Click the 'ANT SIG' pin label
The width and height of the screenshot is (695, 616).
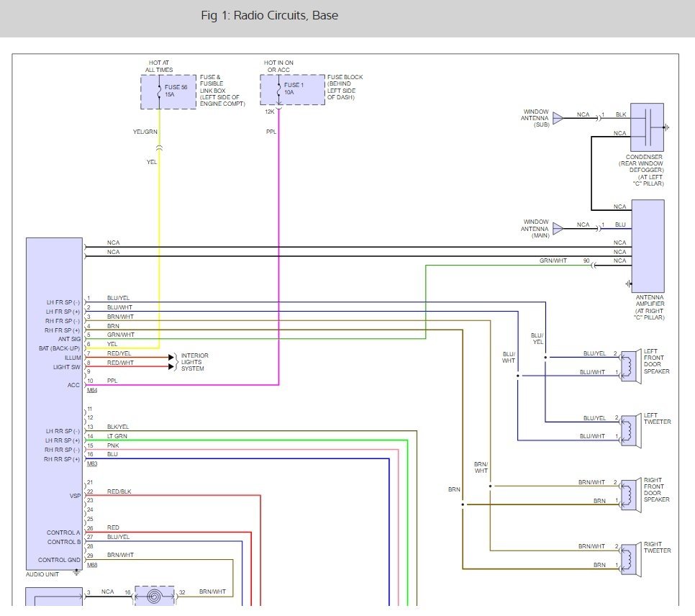coord(70,339)
